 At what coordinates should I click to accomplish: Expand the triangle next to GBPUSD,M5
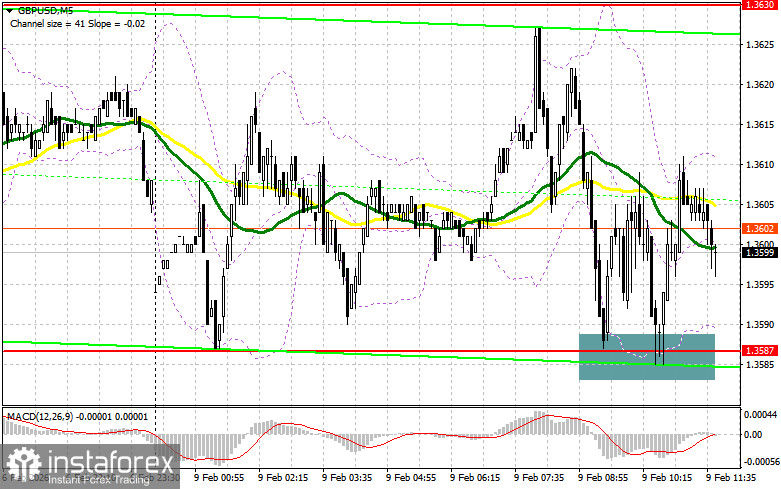click(x=10, y=10)
